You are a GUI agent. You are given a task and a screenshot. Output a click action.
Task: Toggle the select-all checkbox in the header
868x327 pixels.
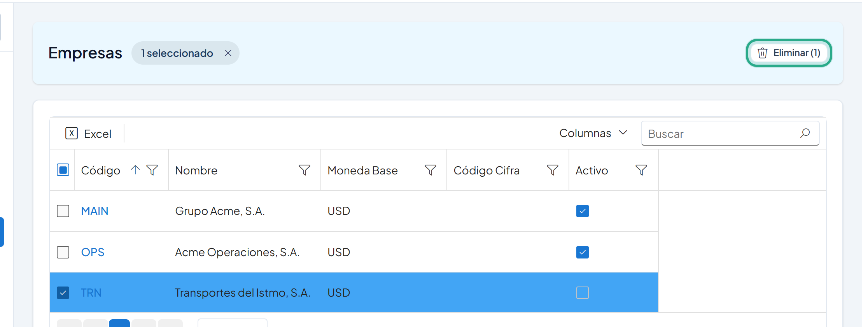[63, 170]
